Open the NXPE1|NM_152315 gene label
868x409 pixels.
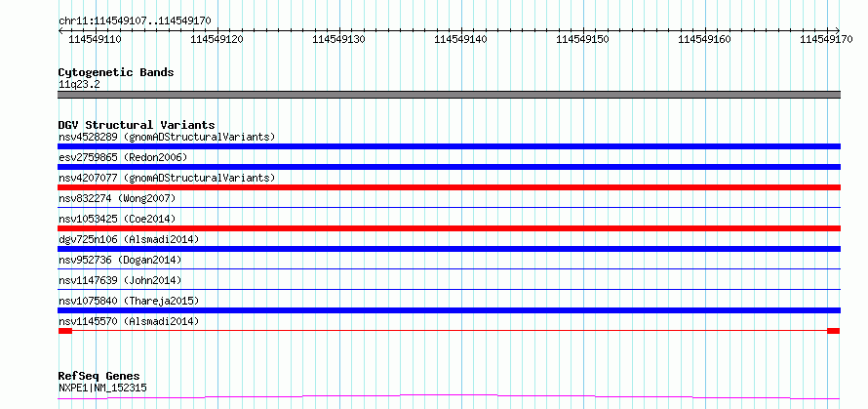(102, 388)
